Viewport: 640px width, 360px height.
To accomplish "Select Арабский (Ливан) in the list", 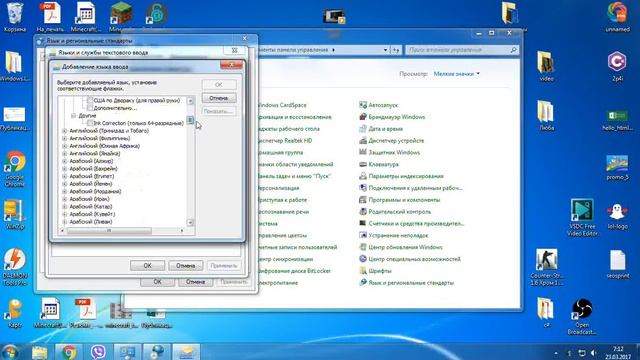I will (x=91, y=222).
